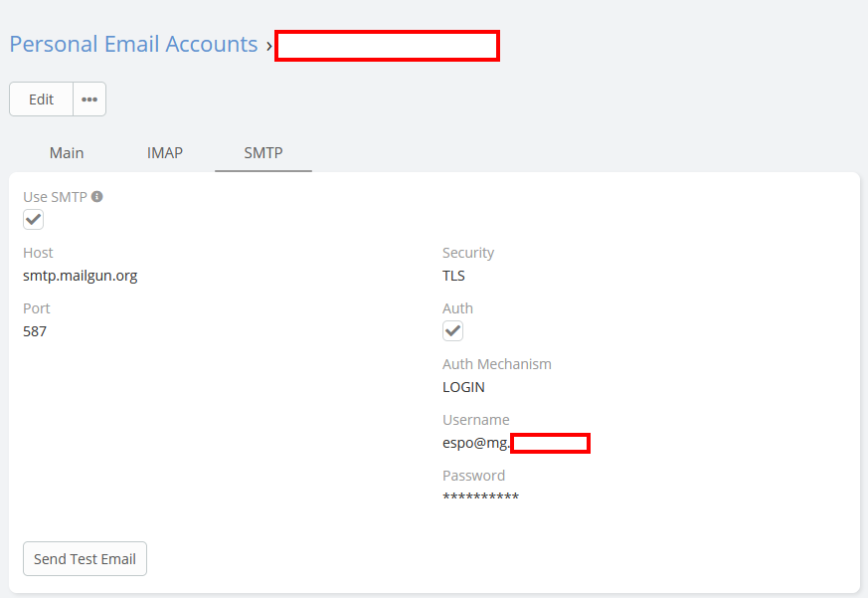Screen dimensions: 868x598
Task: Click the username value espo@mg.
Action: [x=476, y=443]
